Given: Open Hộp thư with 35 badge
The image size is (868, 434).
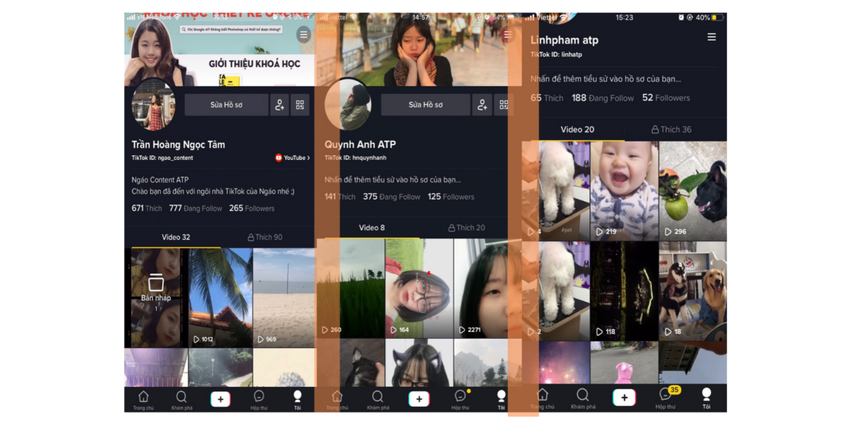Looking at the screenshot, I should coord(666,398).
